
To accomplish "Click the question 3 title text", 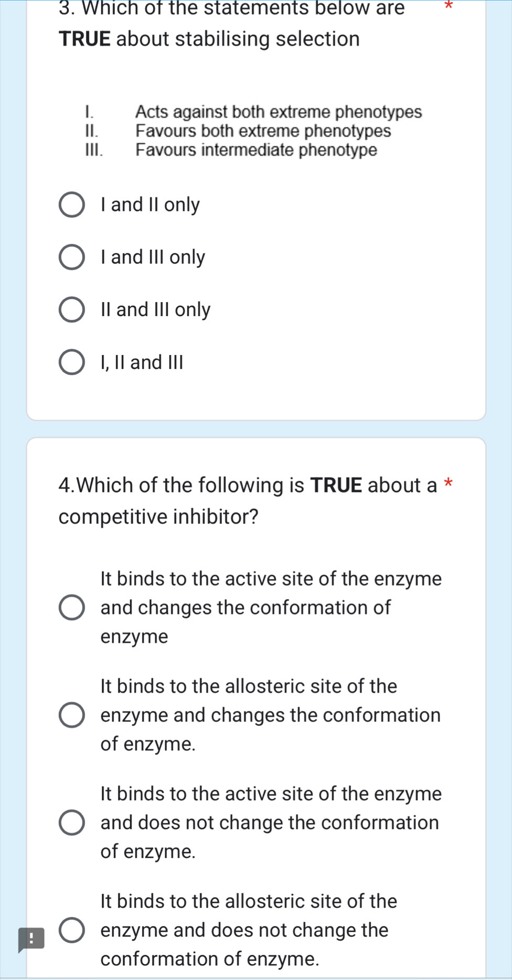I will pos(210,24).
